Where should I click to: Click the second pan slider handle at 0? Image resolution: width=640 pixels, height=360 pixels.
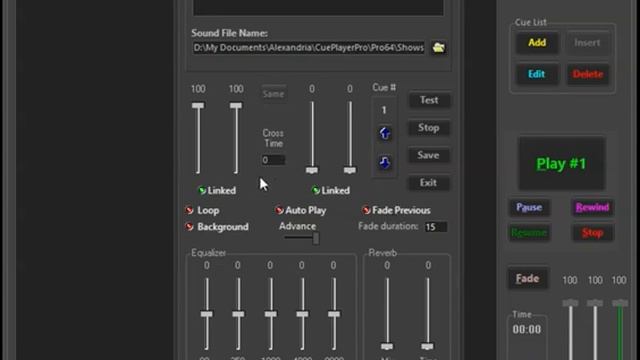click(x=349, y=170)
